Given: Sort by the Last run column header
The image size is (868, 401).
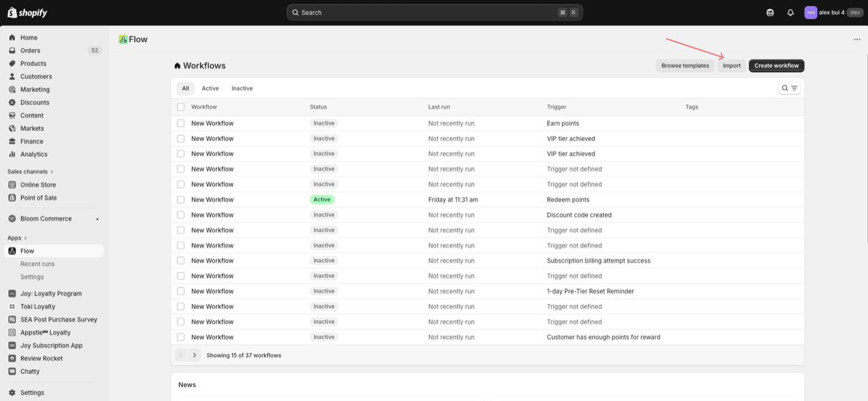Looking at the screenshot, I should [439, 107].
